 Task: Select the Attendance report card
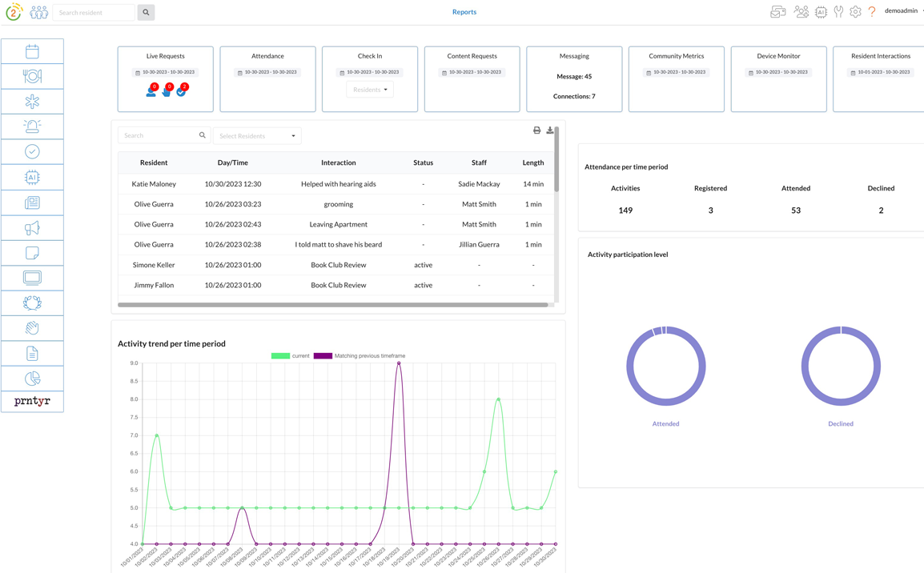pos(267,79)
